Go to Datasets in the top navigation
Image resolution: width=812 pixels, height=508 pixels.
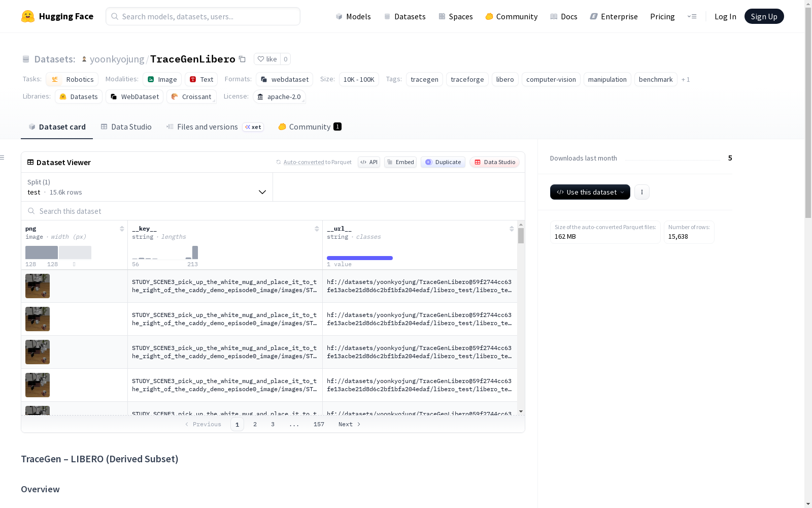tap(404, 16)
